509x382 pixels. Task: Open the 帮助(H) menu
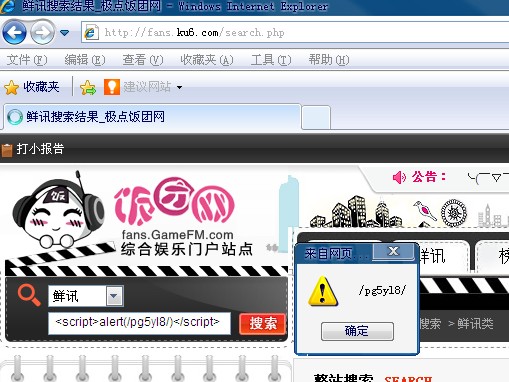coord(329,60)
